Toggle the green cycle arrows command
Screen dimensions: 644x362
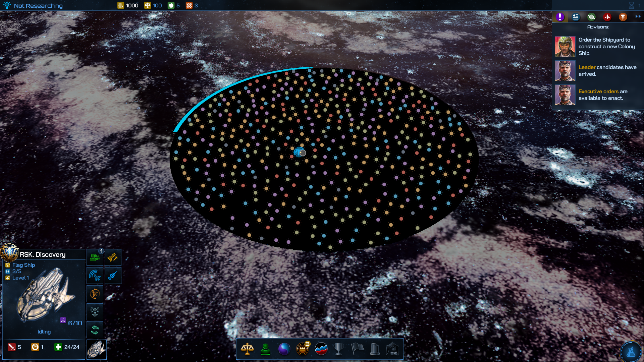95,330
